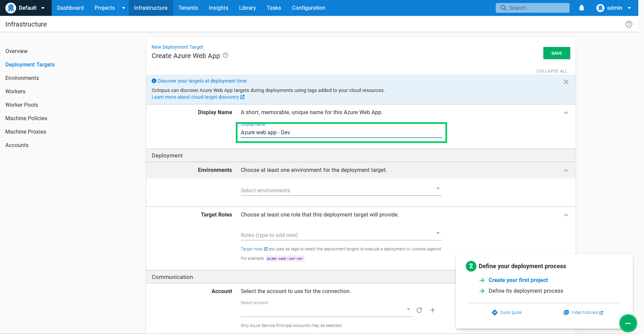Open Machine Policies in the sidebar
644x334 pixels.
tap(26, 118)
